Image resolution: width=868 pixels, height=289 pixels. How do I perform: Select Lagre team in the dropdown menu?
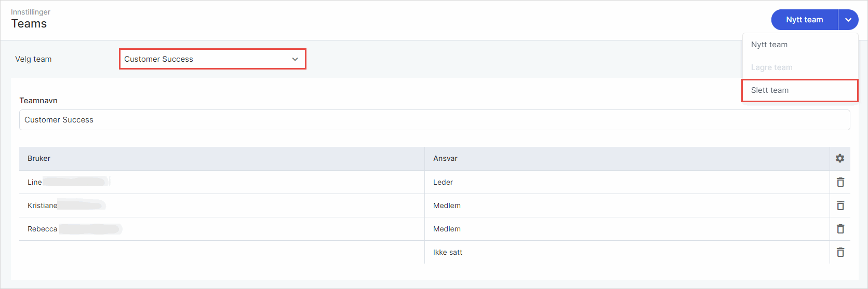771,67
